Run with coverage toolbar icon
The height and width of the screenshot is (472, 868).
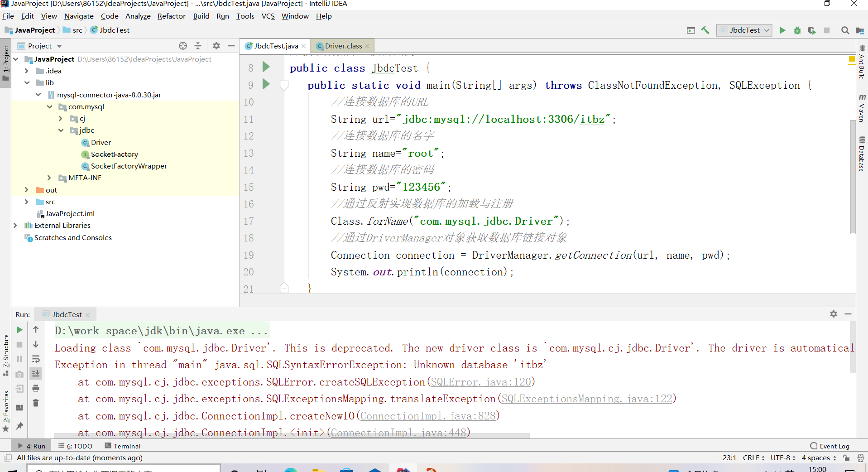tap(812, 30)
